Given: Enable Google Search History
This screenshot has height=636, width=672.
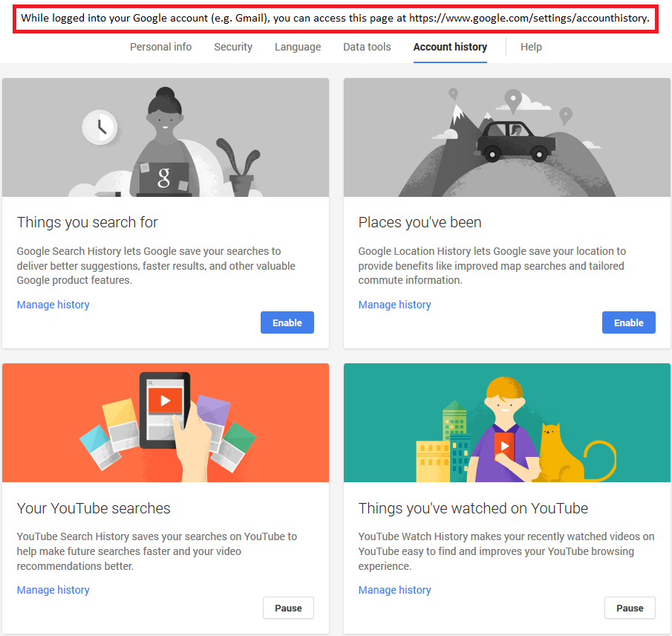Looking at the screenshot, I should (x=287, y=322).
